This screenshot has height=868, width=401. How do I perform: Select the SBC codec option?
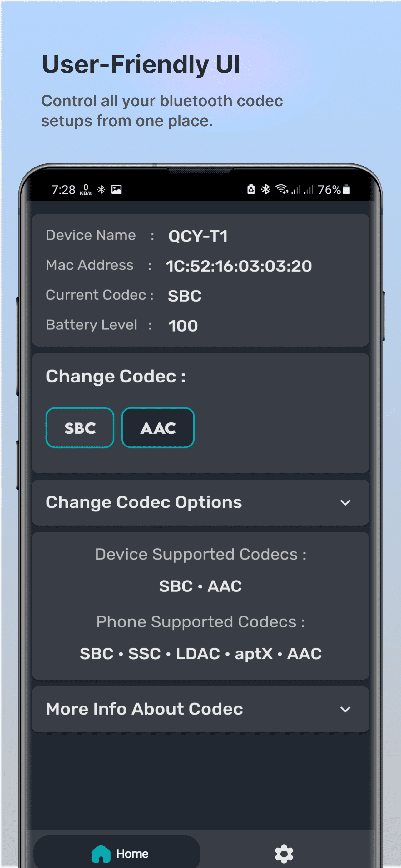80,428
